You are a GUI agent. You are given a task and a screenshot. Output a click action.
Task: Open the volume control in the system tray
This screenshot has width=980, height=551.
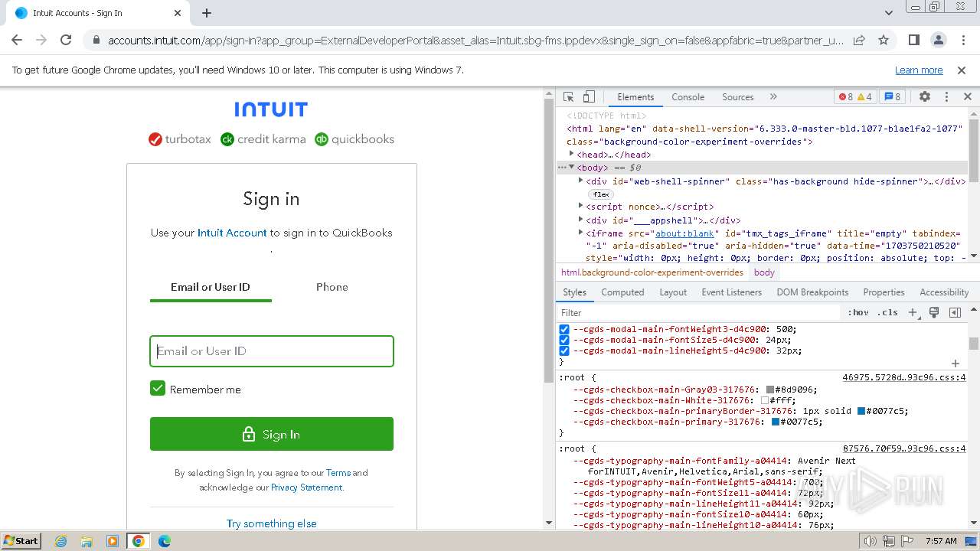tap(871, 541)
